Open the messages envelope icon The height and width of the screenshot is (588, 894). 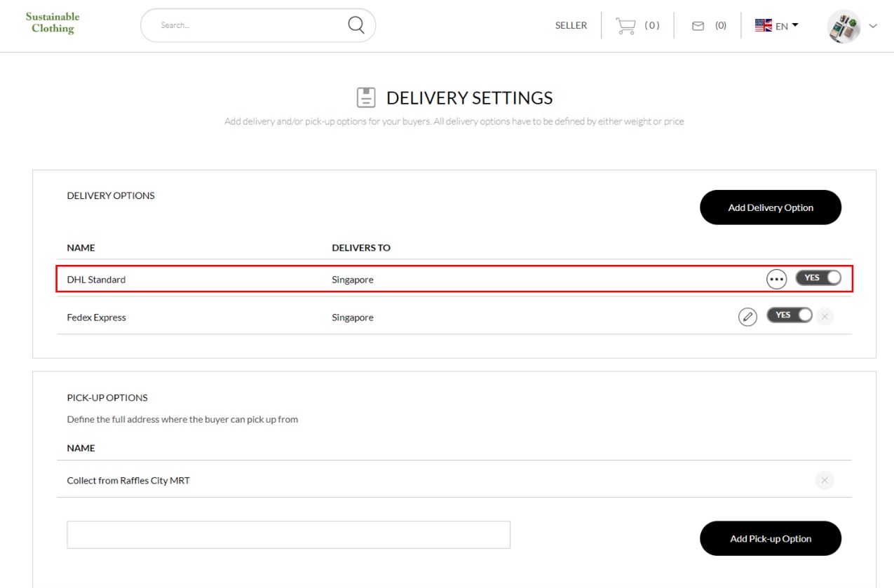point(698,26)
